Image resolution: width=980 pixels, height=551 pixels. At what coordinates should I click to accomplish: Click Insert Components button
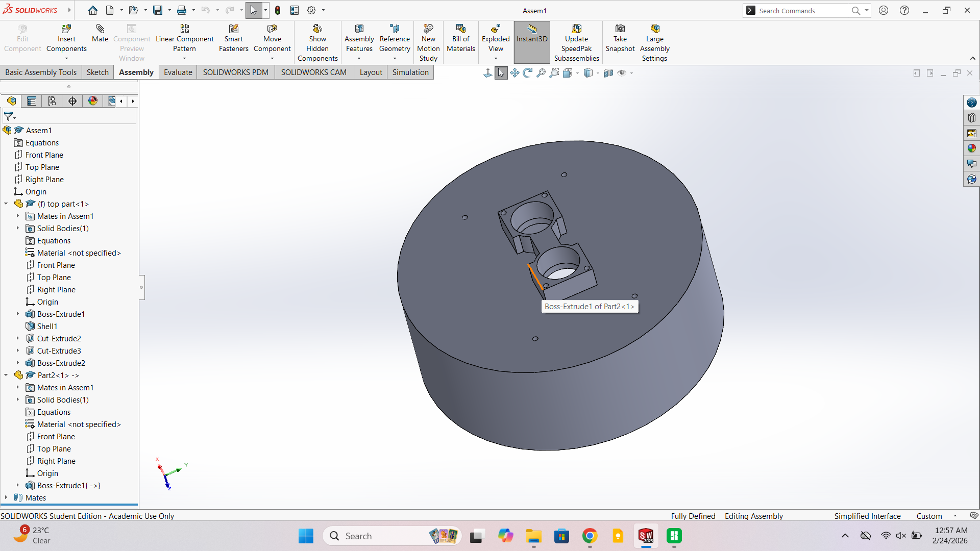pyautogui.click(x=66, y=39)
